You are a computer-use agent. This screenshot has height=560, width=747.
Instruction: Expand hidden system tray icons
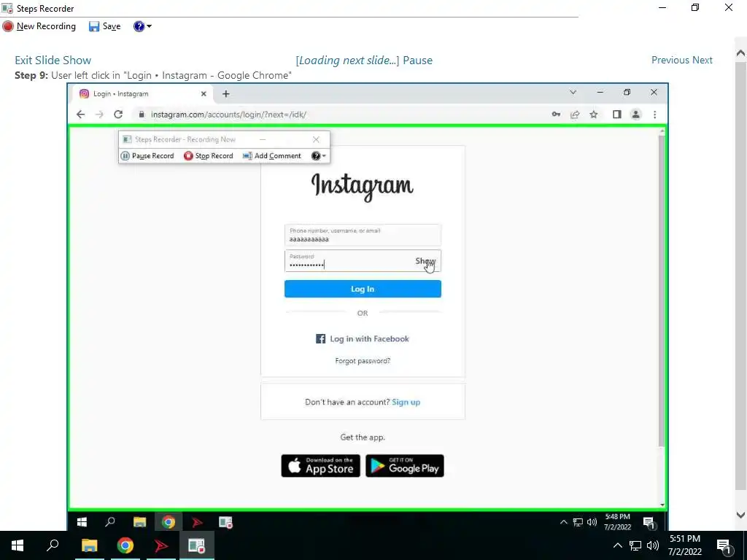(617, 545)
